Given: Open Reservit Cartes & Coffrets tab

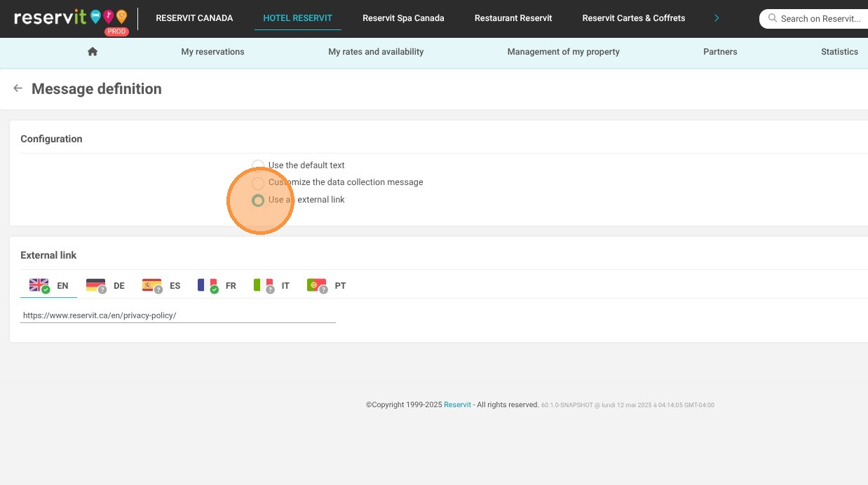Looking at the screenshot, I should click(x=634, y=18).
